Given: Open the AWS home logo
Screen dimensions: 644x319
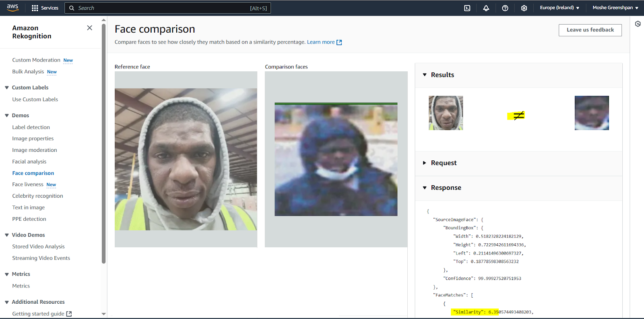Looking at the screenshot, I should tap(12, 8).
